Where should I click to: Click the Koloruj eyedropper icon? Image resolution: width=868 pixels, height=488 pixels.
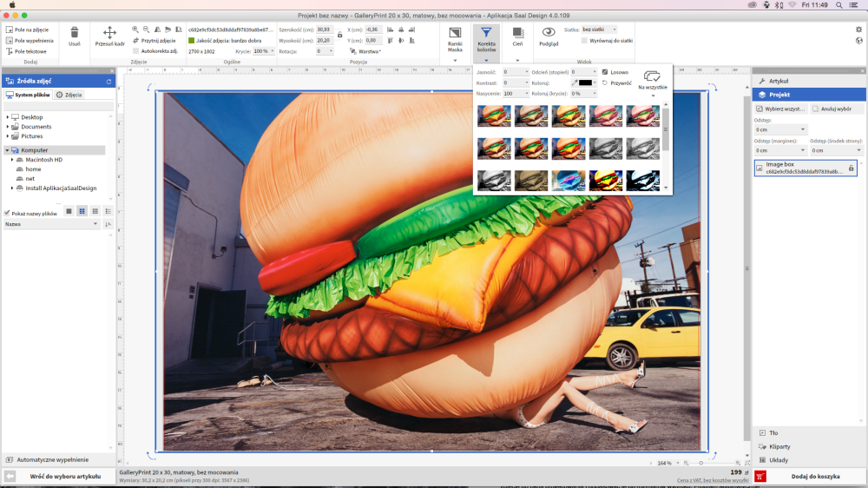[575, 83]
